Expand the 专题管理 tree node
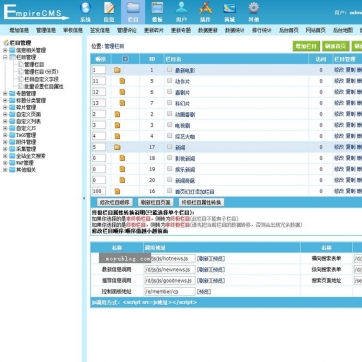Screen dimensions: 362x362 pos(5,94)
